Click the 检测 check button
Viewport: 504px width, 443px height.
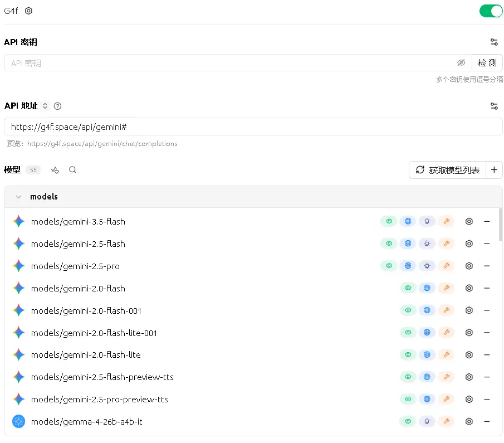click(x=487, y=63)
